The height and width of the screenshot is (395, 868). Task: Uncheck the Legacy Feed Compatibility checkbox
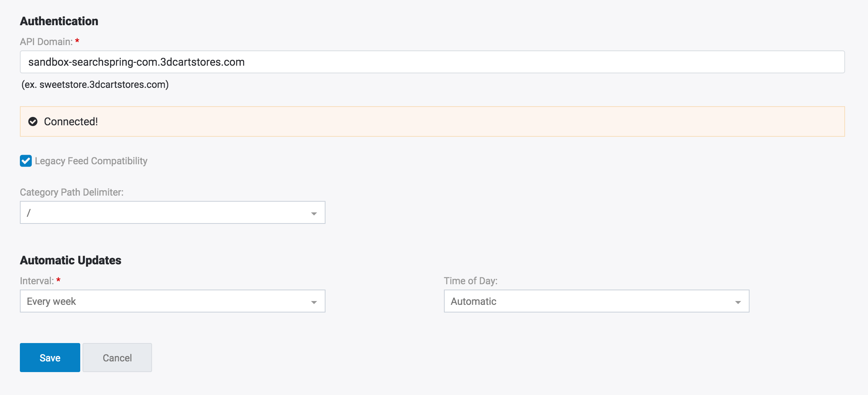point(26,161)
